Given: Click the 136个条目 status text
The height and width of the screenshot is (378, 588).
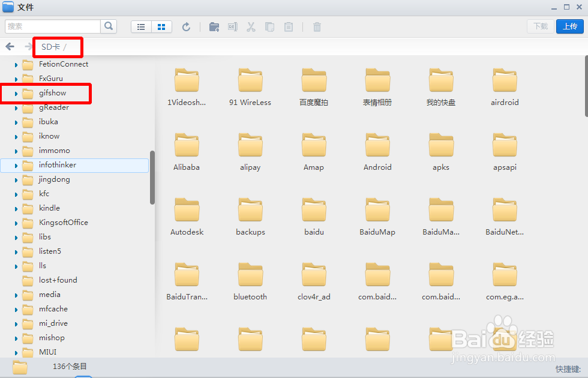Looking at the screenshot, I should pos(70,367).
